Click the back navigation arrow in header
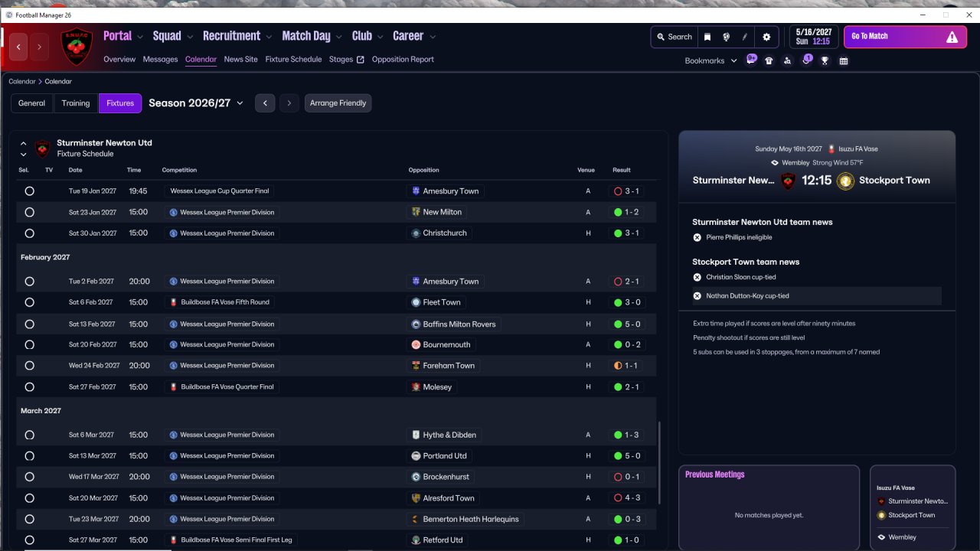 coord(19,47)
